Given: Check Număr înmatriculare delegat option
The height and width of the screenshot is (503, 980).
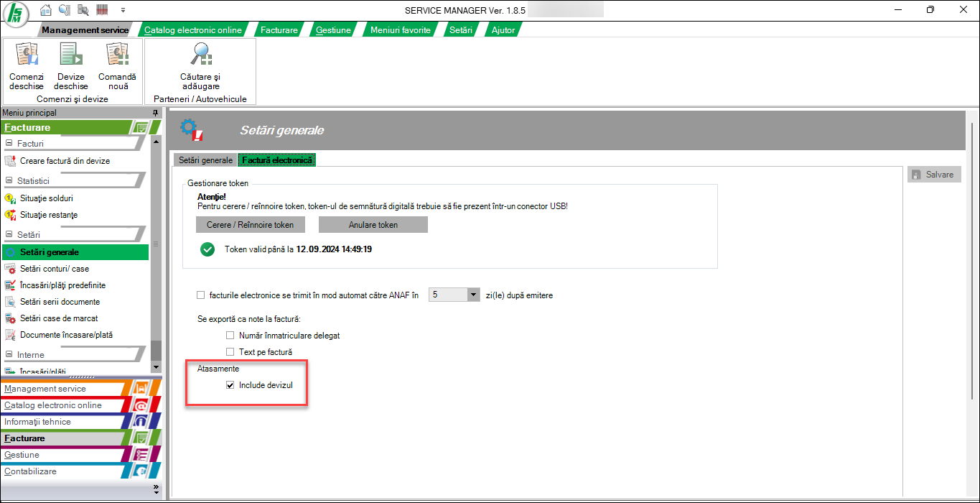Looking at the screenshot, I should click(x=230, y=335).
